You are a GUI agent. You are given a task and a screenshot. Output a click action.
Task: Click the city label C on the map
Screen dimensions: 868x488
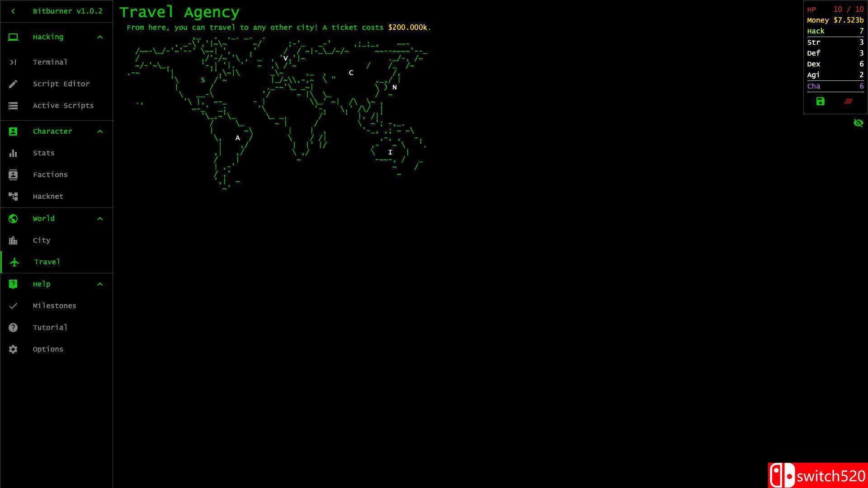point(351,73)
